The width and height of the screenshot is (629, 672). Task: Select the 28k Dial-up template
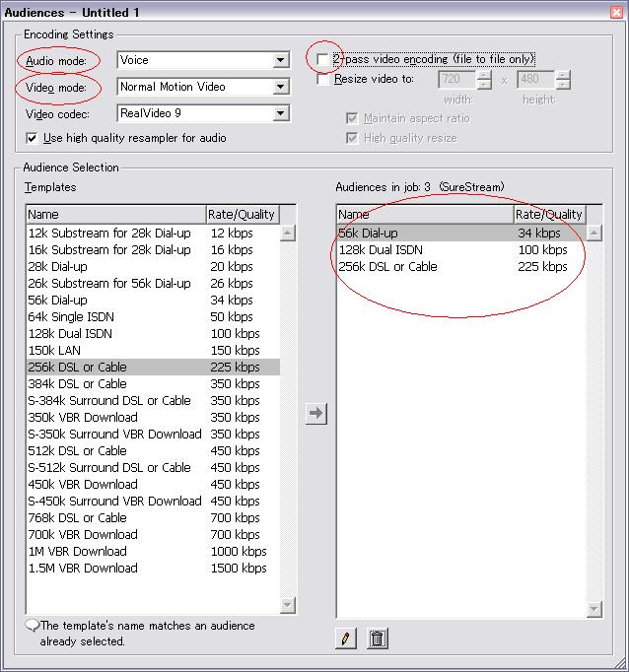pyautogui.click(x=153, y=267)
